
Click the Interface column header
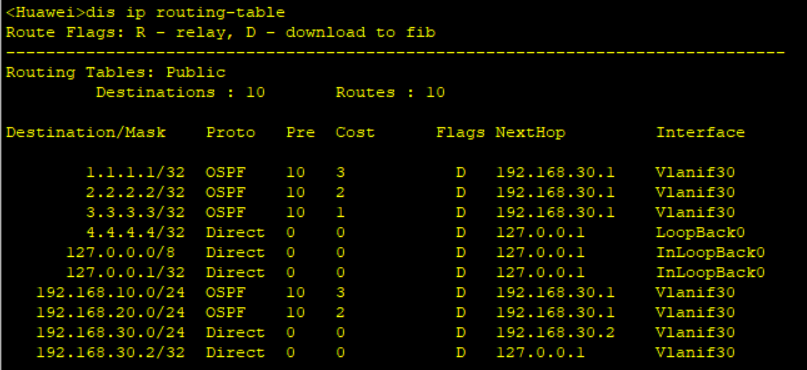[x=700, y=133]
